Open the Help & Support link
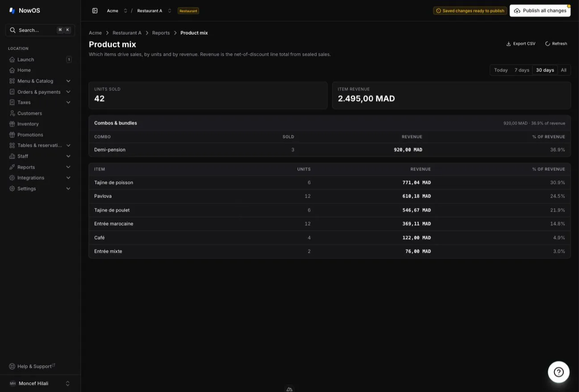The height and width of the screenshot is (392, 579). 32,366
